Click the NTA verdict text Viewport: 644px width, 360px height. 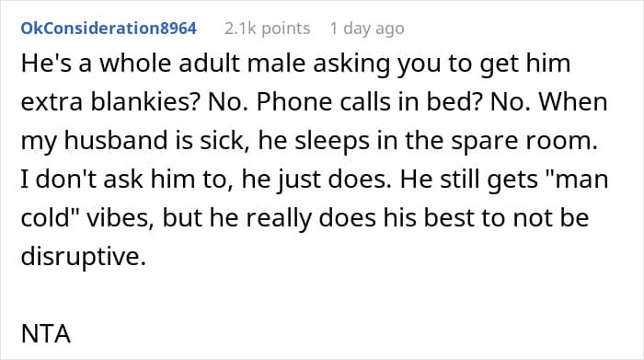click(x=46, y=333)
